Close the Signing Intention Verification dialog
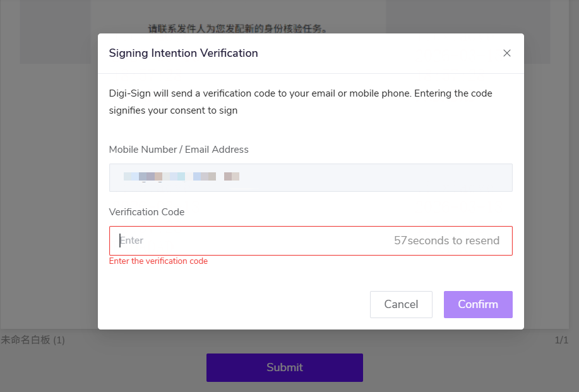 [506, 53]
